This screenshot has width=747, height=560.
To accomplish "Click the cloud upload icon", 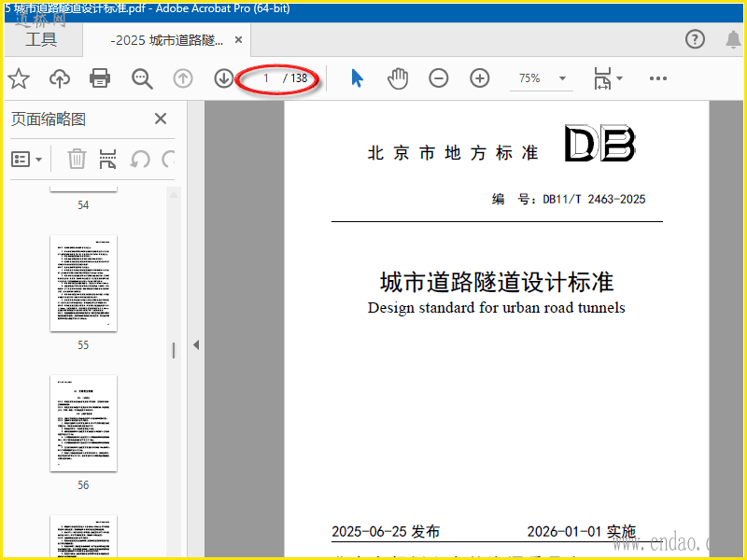I will pos(60,78).
